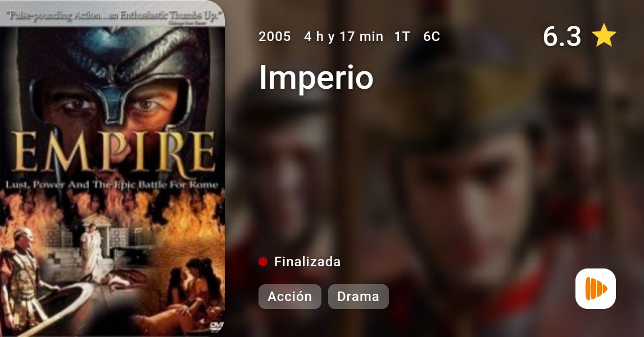The image size is (644, 337).
Task: Click the Pulse-pounding Action quote on the poster
Action: tap(115, 16)
